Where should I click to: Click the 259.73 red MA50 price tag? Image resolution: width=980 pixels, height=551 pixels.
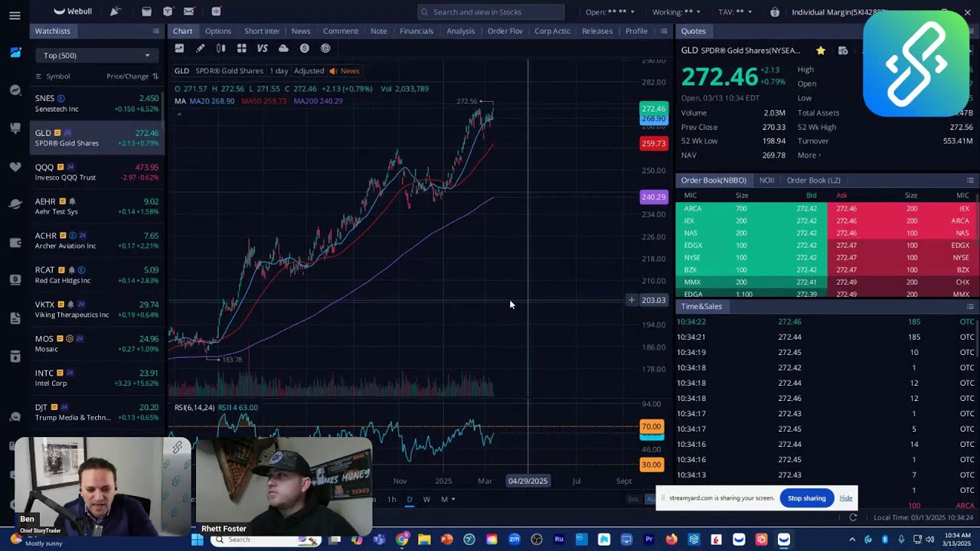click(x=654, y=144)
